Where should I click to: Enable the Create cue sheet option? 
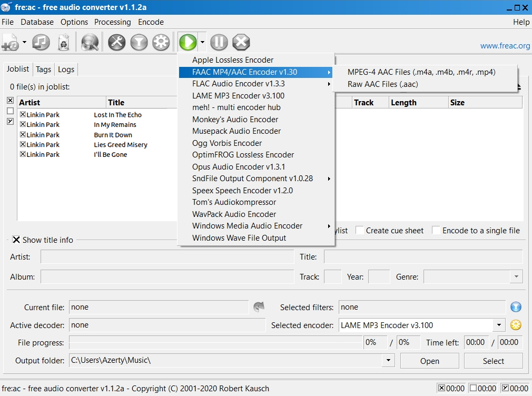click(360, 230)
